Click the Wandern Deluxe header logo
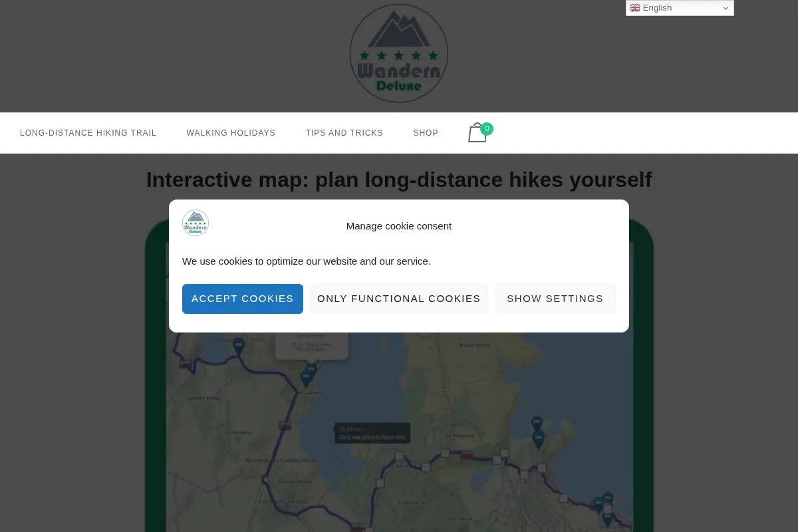Image resolution: width=798 pixels, height=532 pixels. point(399,53)
